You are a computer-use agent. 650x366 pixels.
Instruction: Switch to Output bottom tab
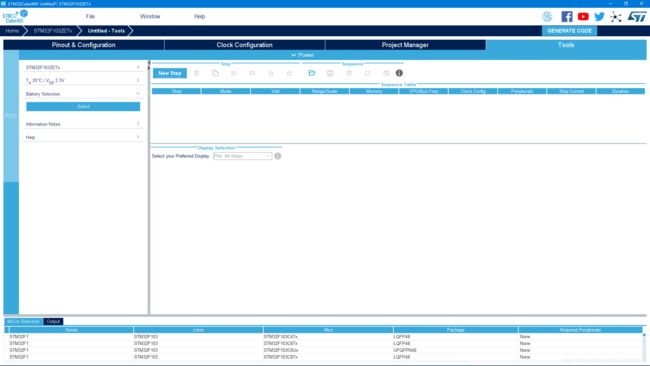(53, 322)
